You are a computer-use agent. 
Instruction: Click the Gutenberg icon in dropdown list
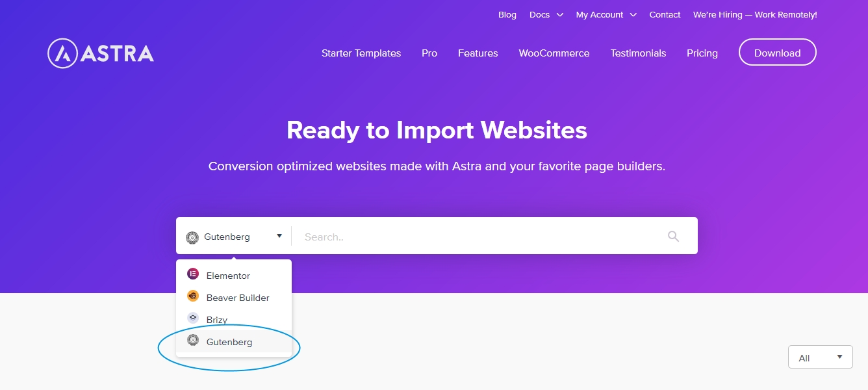[192, 341]
